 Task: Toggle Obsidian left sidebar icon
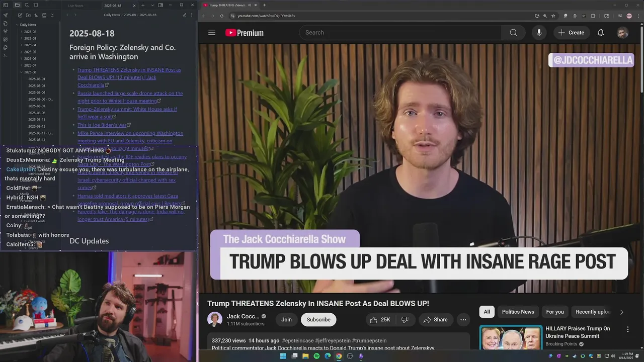(6, 5)
